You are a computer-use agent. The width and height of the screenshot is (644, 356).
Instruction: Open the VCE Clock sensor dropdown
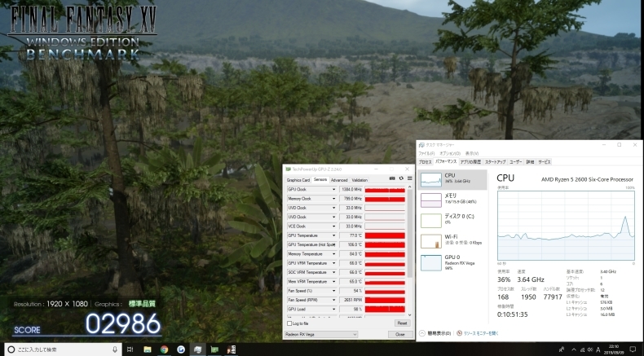tap(333, 226)
